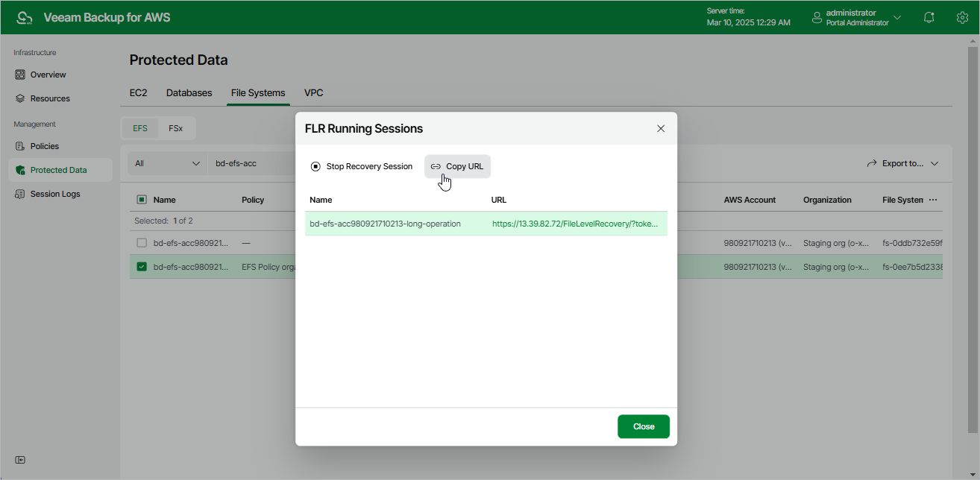Click EFS Policy cell in selected row
This screenshot has width=980, height=480.
click(268, 267)
